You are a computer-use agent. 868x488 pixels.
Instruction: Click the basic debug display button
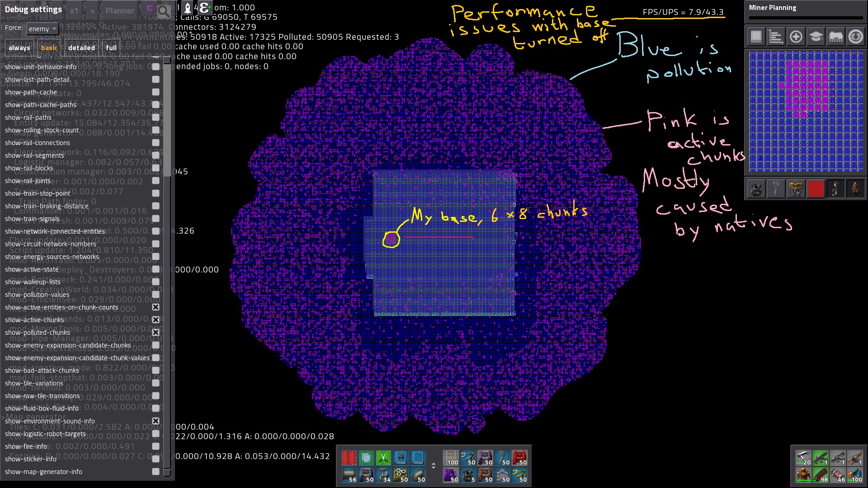click(49, 47)
